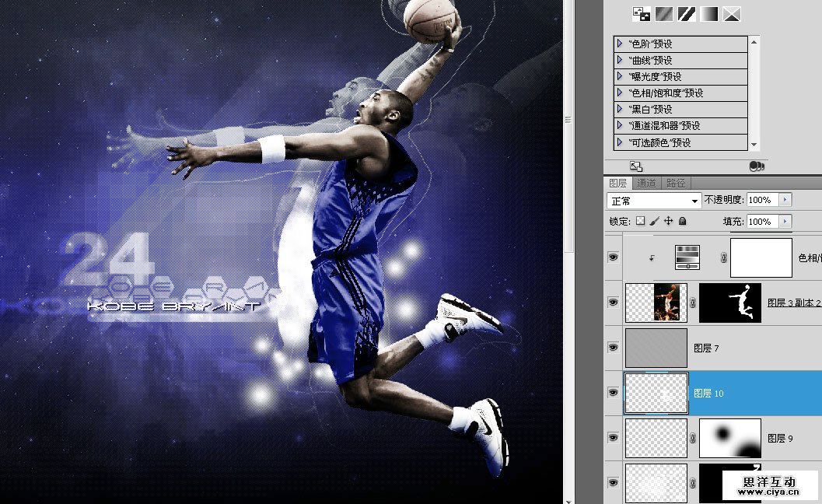Image resolution: width=822 pixels, height=504 pixels.
Task: Hide the 色相 adjustment layer
Action: pyautogui.click(x=613, y=257)
